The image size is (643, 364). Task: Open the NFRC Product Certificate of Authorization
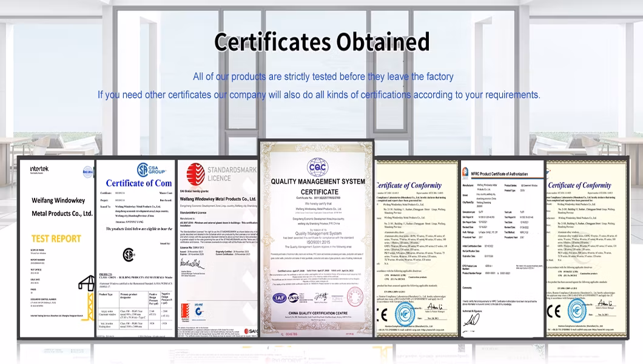pos(502,248)
